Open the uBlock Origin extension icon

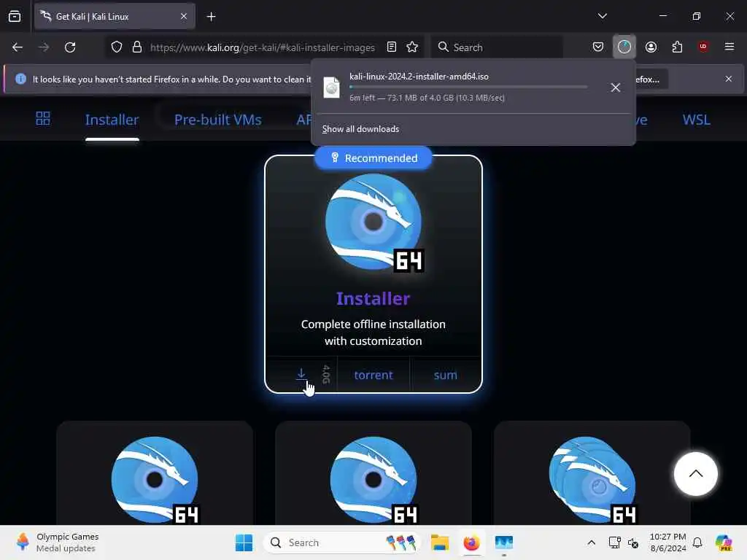click(x=703, y=47)
